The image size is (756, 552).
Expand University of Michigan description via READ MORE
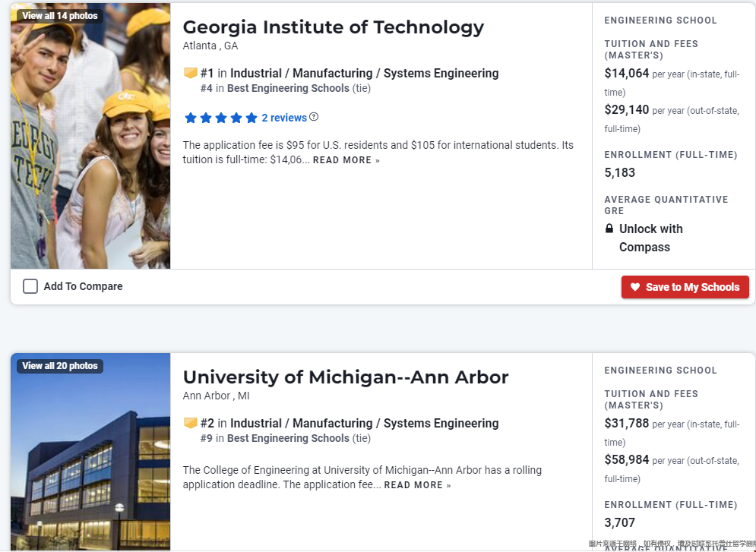tap(417, 485)
